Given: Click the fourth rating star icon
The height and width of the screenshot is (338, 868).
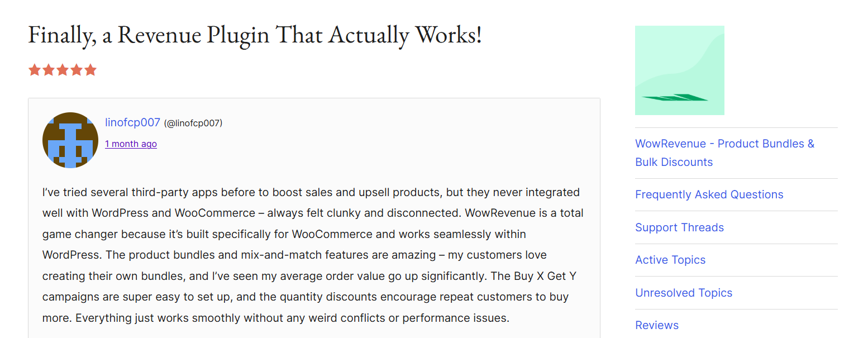Looking at the screenshot, I should click(x=77, y=69).
